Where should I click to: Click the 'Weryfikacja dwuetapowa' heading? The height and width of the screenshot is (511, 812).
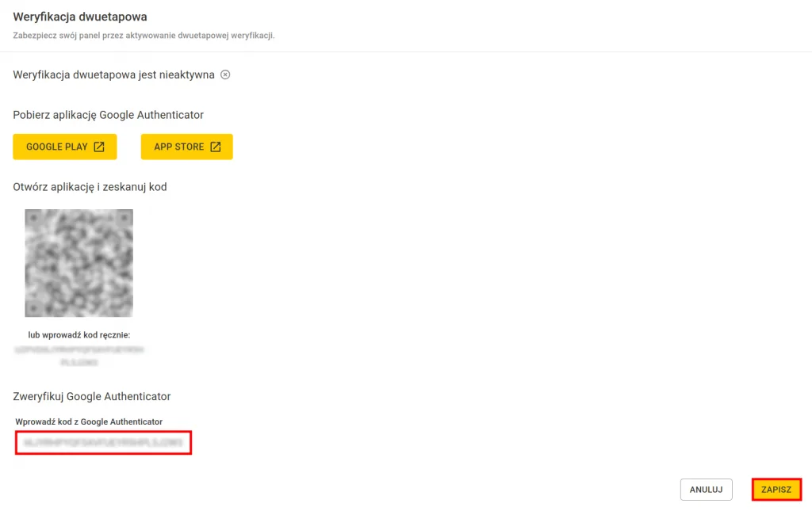(80, 17)
